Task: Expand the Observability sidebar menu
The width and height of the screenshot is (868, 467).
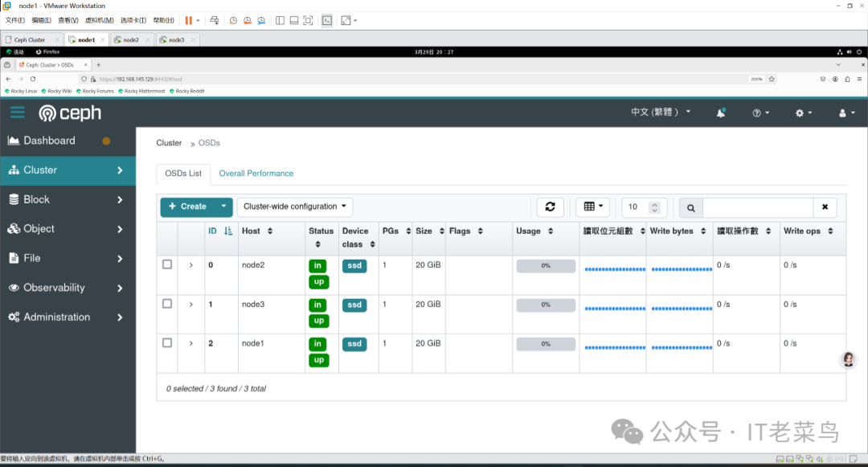Action: 68,288
